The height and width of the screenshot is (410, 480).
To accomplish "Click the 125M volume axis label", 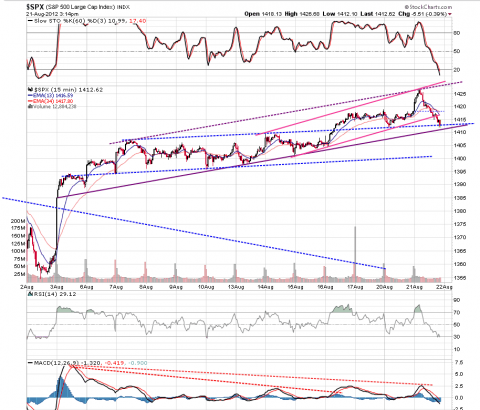I will (x=18, y=244).
